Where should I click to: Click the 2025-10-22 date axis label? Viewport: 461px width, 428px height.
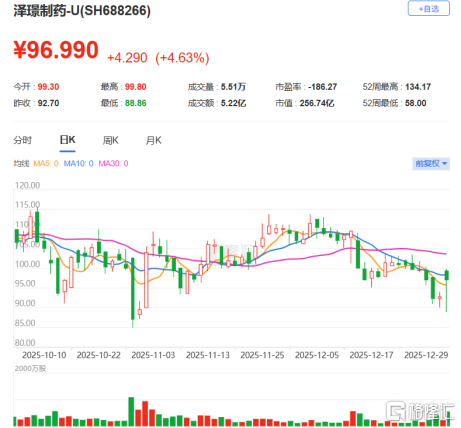[x=99, y=355]
